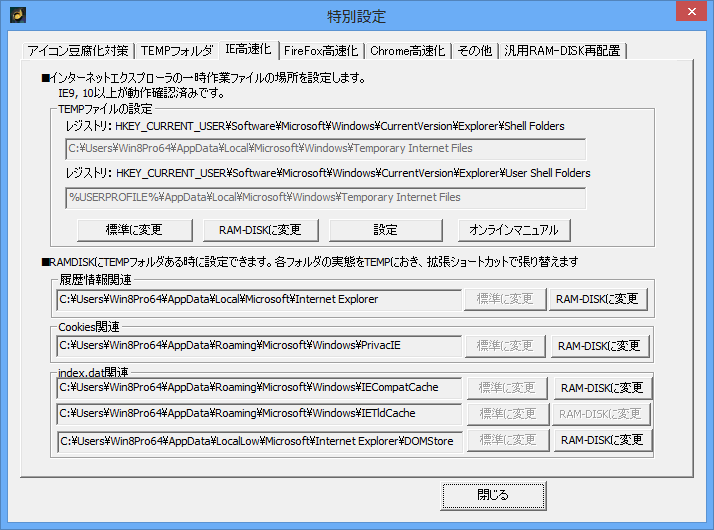The height and width of the screenshot is (530, 714).
Task: Open the その他 tab
Action: click(474, 50)
